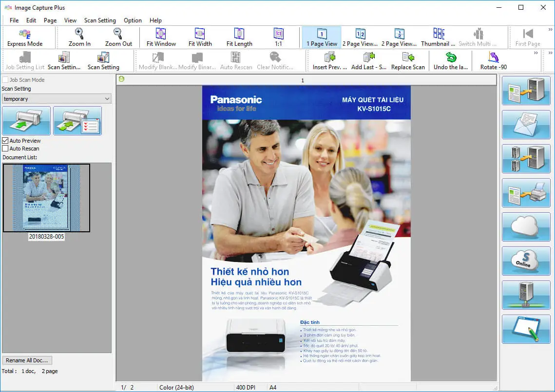Activate 1 Page View
This screenshot has height=392, width=555.
(x=322, y=37)
